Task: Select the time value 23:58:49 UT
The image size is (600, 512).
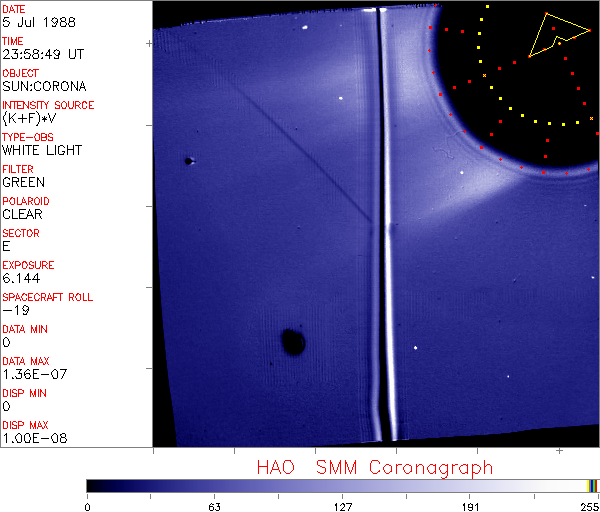Action: click(x=43, y=54)
